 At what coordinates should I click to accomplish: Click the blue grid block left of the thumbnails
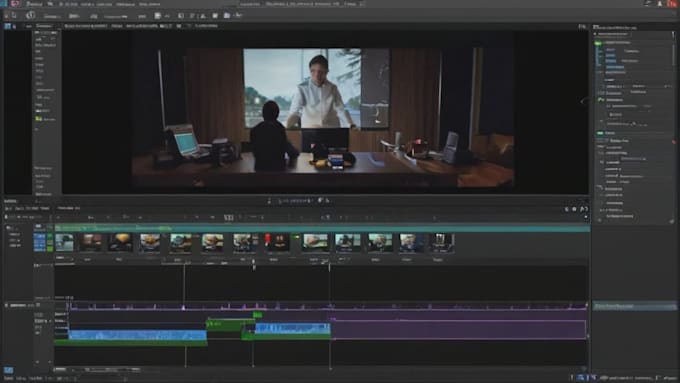point(39,242)
